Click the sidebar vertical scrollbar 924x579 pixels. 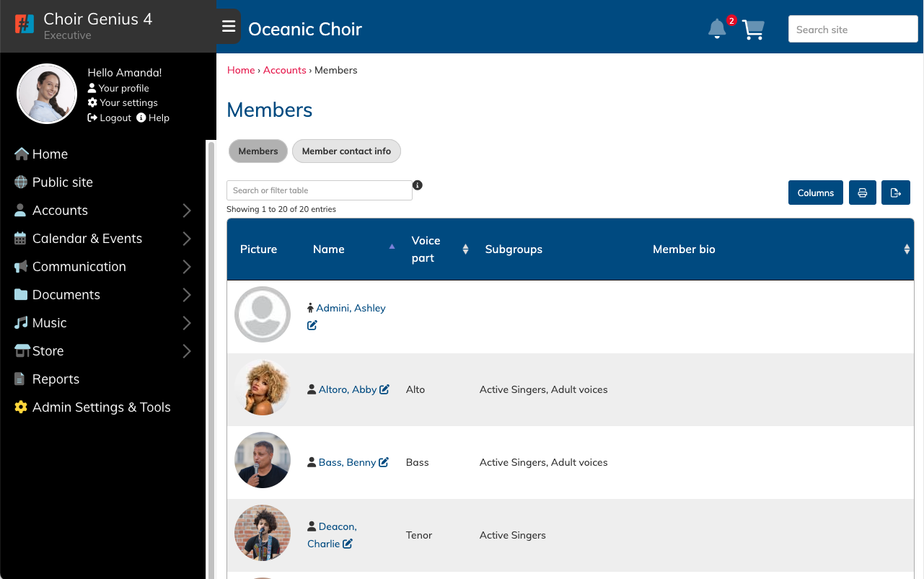[211, 359]
